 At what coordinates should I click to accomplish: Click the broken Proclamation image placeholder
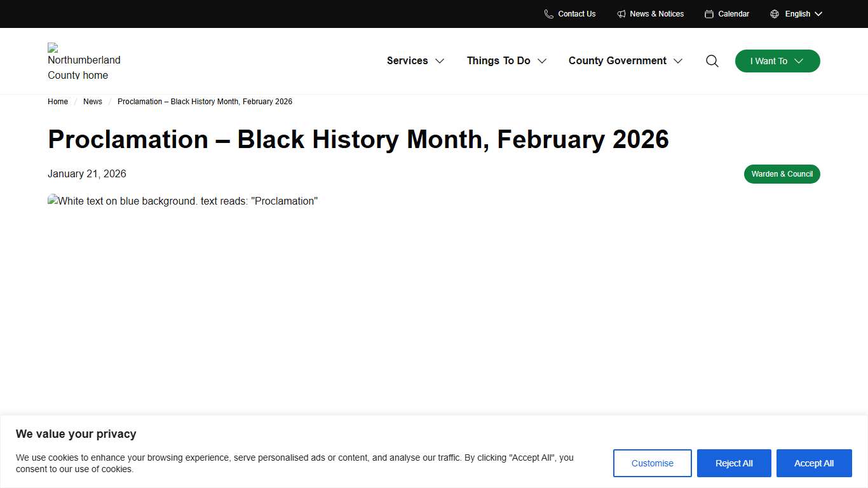pos(183,201)
